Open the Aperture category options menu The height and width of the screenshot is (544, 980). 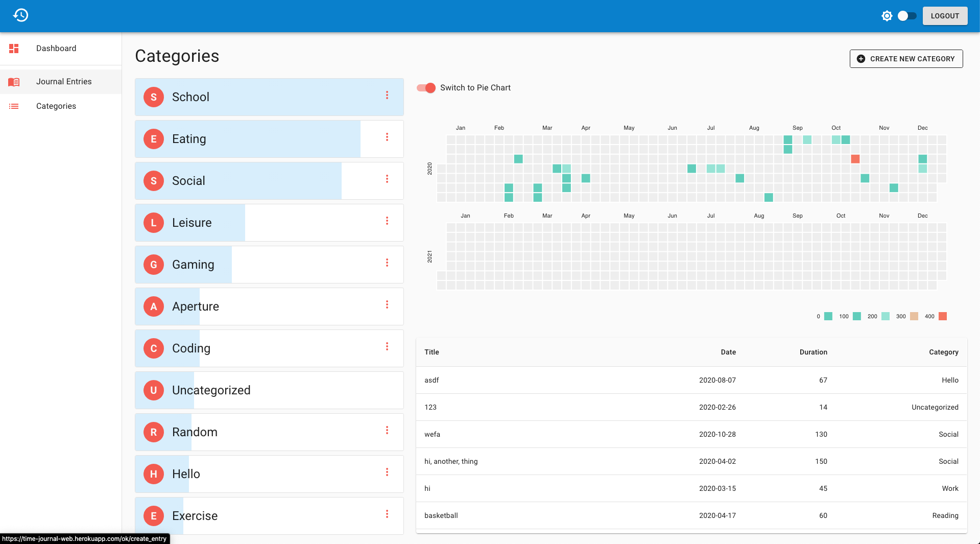tap(387, 304)
